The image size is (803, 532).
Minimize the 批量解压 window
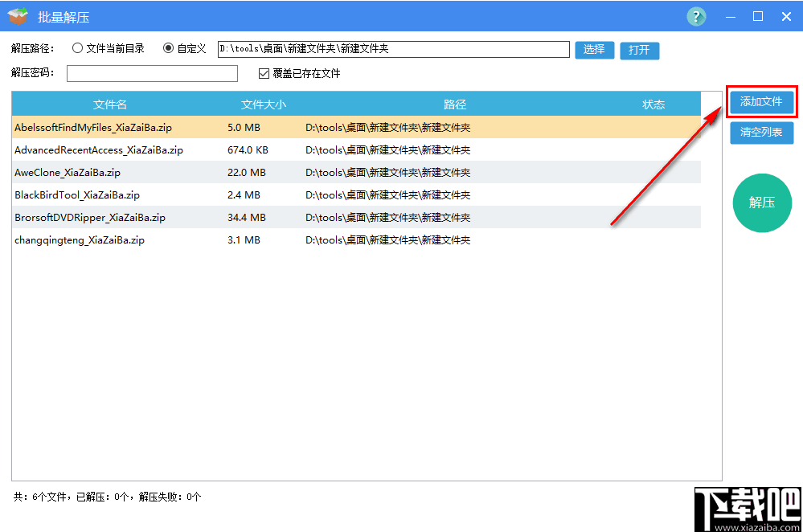(731, 17)
